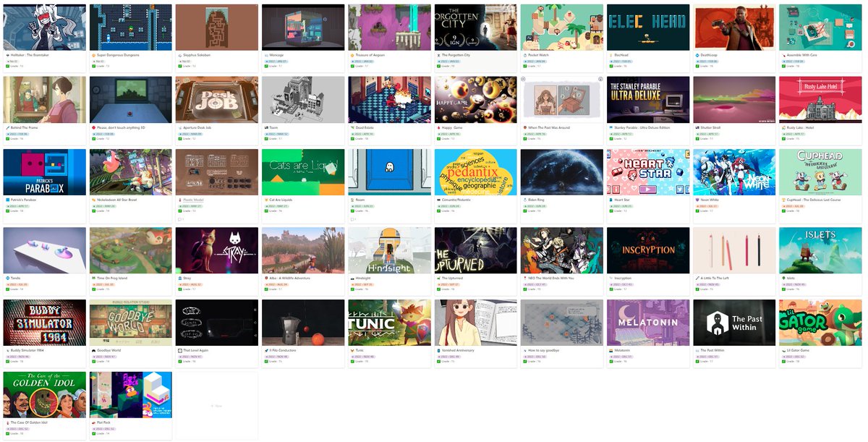Click The Upturned title text
Image resolution: width=868 pixels, height=442 pixels.
(452, 278)
